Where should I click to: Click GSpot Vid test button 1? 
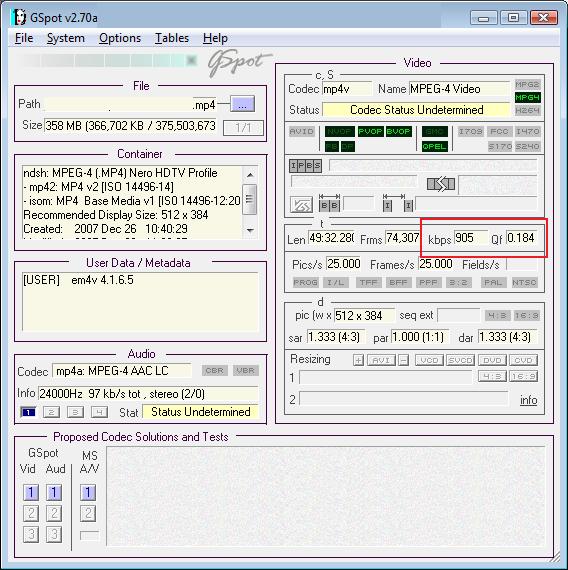pyautogui.click(x=31, y=493)
